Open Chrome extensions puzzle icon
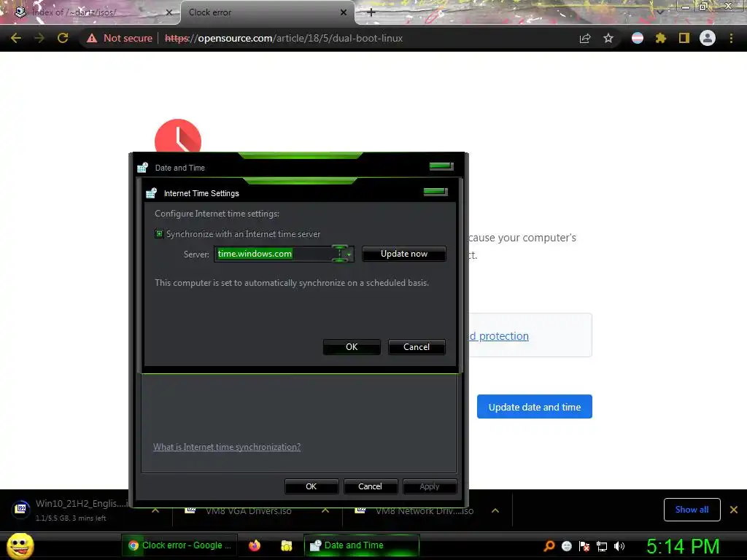This screenshot has height=560, width=747. pyautogui.click(x=661, y=38)
